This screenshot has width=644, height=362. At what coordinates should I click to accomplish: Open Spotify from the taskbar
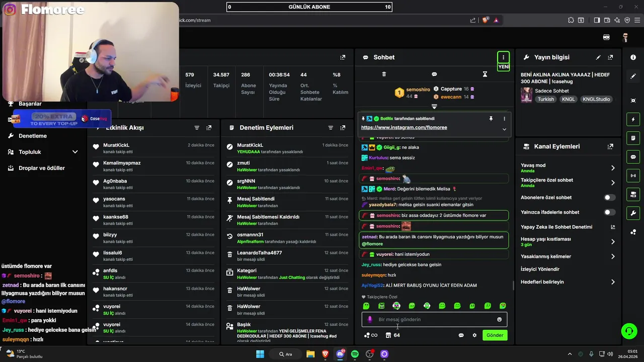click(x=355, y=354)
